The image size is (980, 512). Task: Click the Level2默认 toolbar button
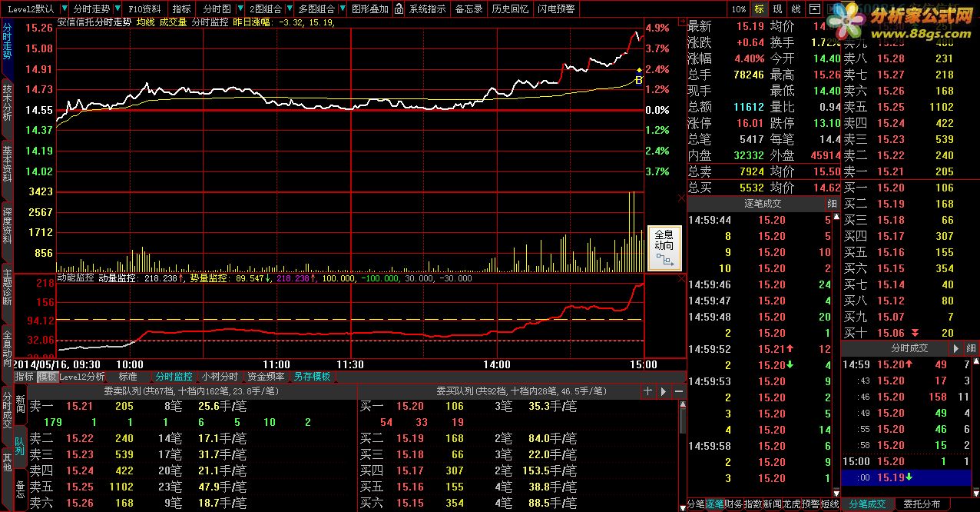pyautogui.click(x=31, y=9)
